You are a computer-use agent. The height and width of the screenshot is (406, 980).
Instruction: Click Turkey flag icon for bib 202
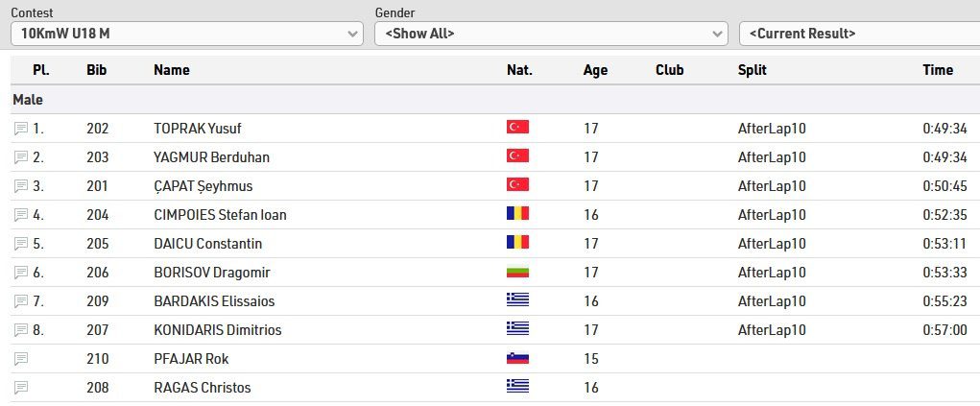[x=517, y=128]
